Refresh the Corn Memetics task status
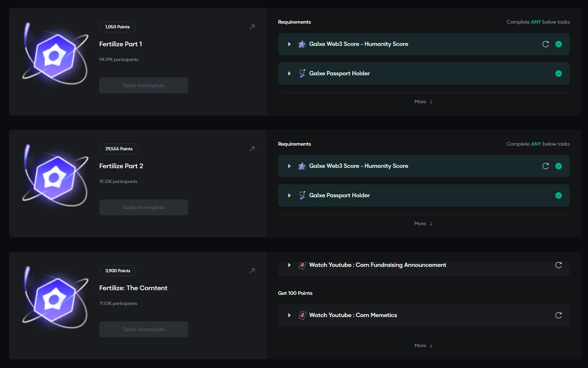The width and height of the screenshot is (588, 368). [x=558, y=315]
